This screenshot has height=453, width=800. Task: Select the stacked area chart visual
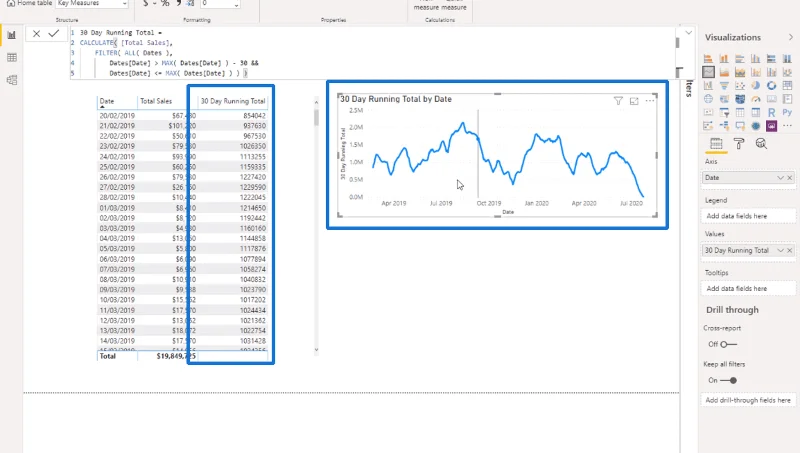pos(740,72)
